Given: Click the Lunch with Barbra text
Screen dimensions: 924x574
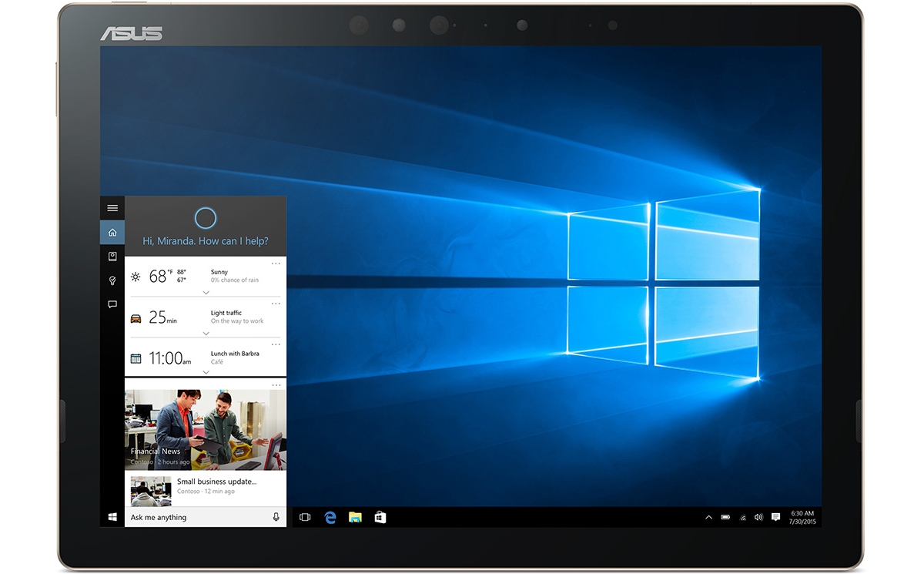Looking at the screenshot, I should coord(235,354).
